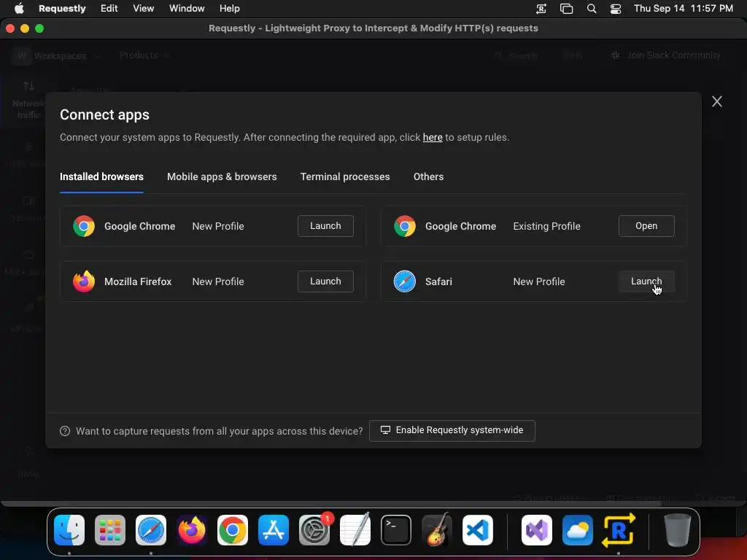This screenshot has width=747, height=560.
Task: Open Visual Studio from the dock
Action: [x=537, y=530]
